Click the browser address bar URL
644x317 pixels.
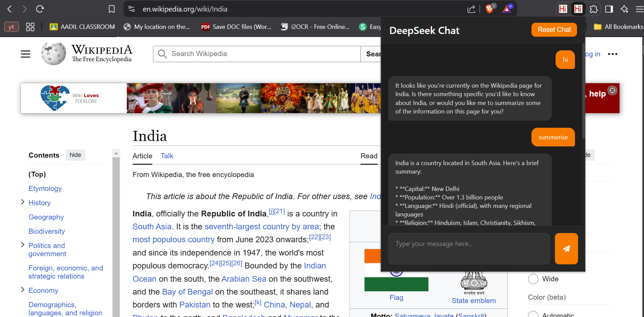185,9
